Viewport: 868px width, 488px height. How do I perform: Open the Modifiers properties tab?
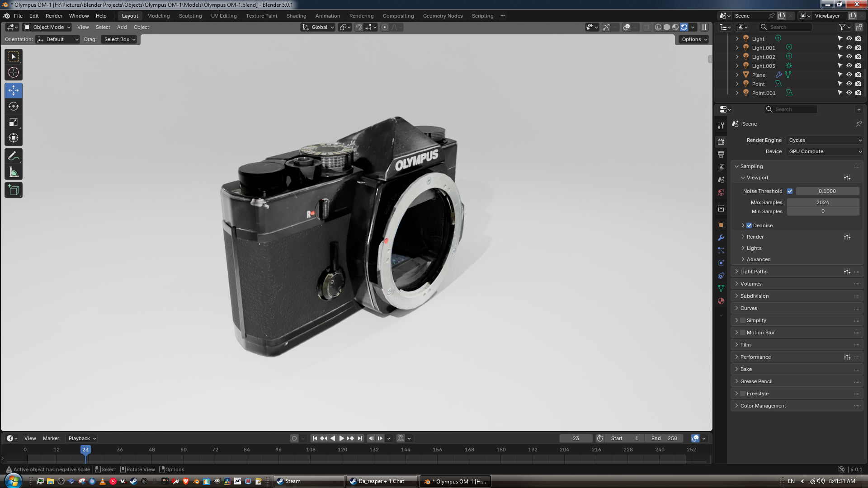[x=721, y=238]
